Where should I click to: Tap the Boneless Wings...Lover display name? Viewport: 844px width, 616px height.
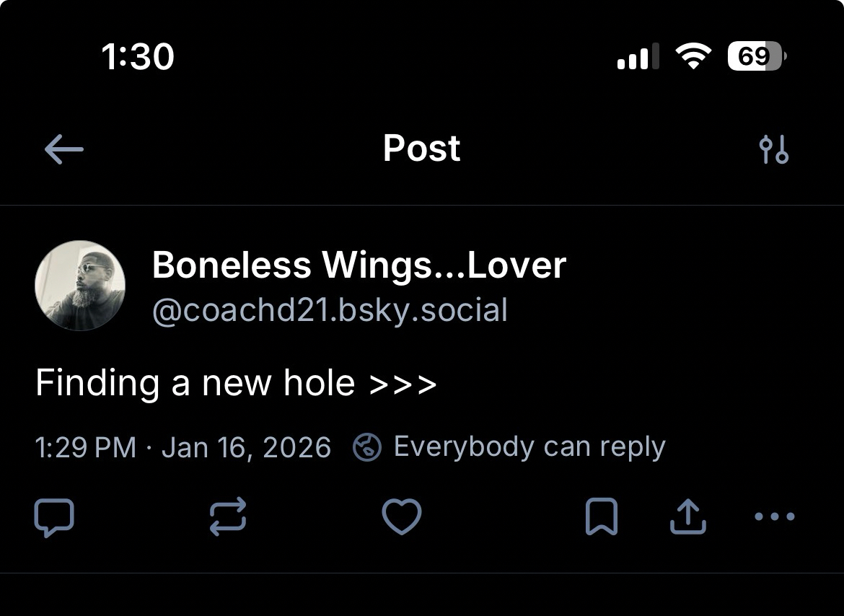point(359,265)
